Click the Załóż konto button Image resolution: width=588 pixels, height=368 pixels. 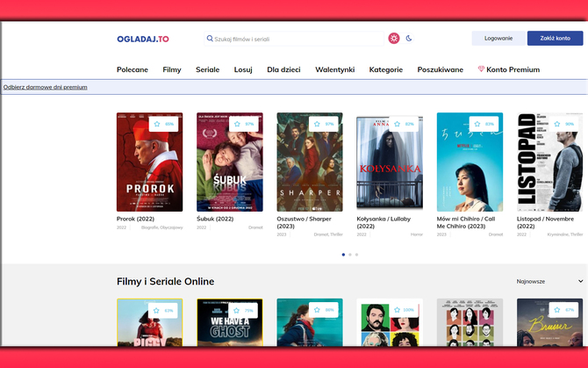[x=555, y=39]
